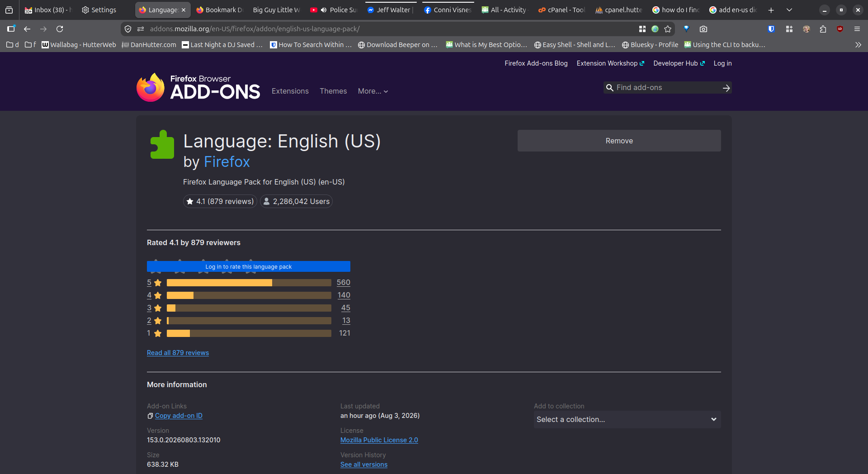Click the address bar URL text
The height and width of the screenshot is (474, 868).
[255, 29]
